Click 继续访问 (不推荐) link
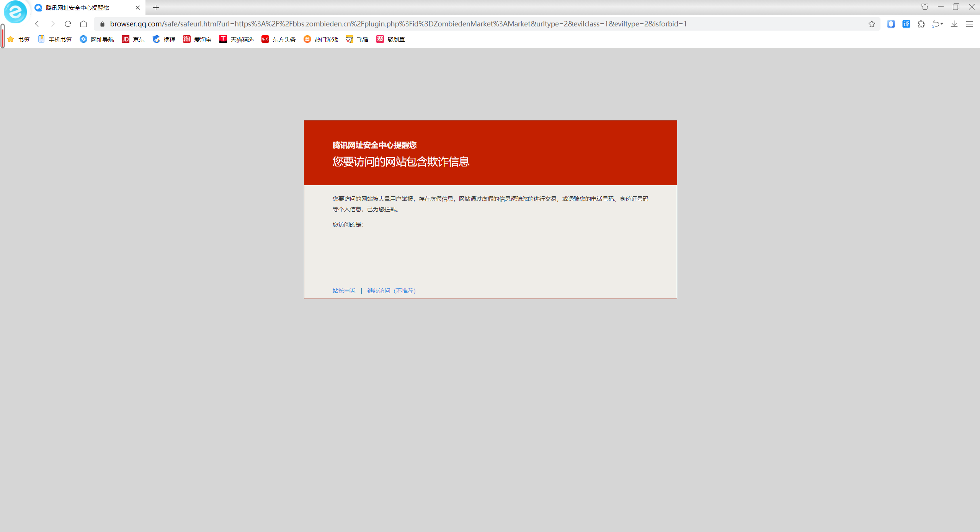This screenshot has height=532, width=980. click(x=391, y=291)
